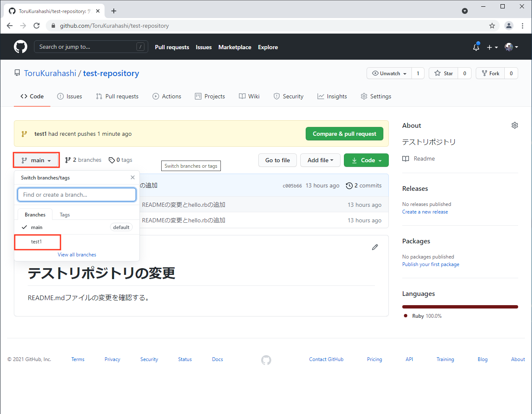Click the commits history clock icon

click(349, 186)
